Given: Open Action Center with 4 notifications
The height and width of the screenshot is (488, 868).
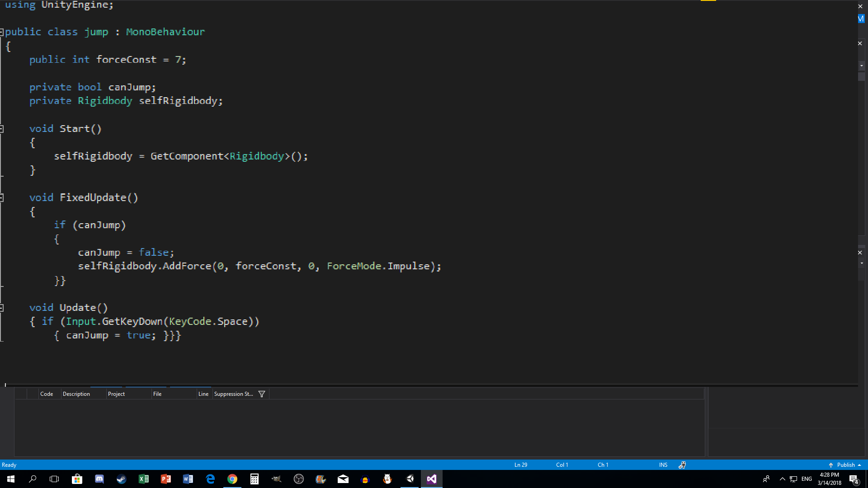Looking at the screenshot, I should point(854,479).
